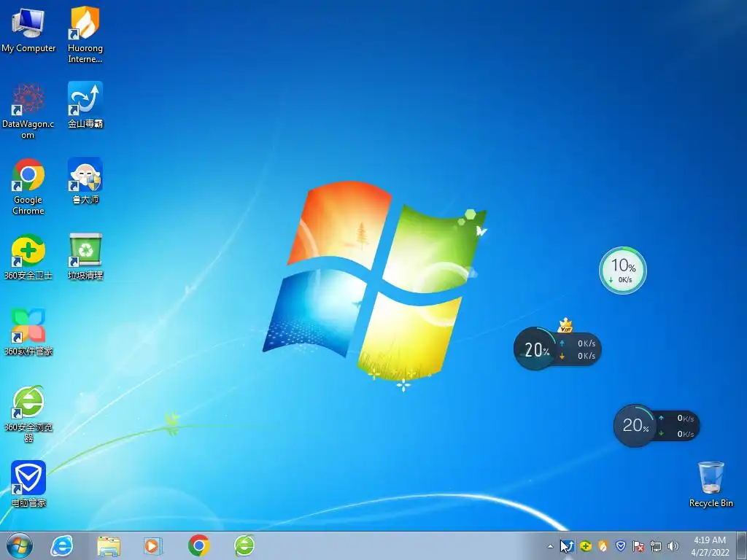Select the 360软件管家 desktop shortcut
Image resolution: width=747 pixels, height=560 pixels.
tap(28, 332)
